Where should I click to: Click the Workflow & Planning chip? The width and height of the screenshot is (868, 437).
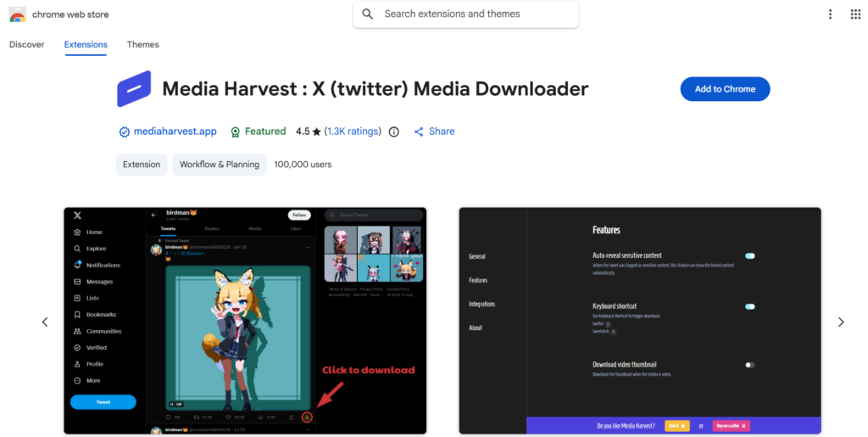click(x=220, y=165)
